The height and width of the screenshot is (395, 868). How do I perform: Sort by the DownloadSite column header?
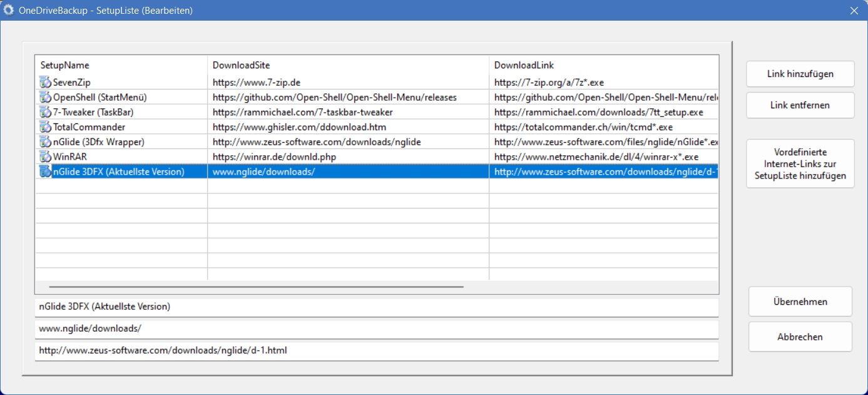tap(349, 65)
